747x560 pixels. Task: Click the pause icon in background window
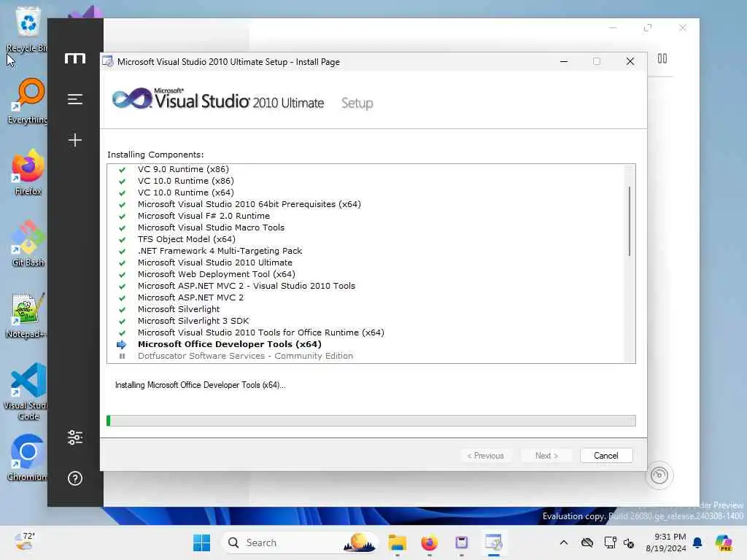click(662, 58)
